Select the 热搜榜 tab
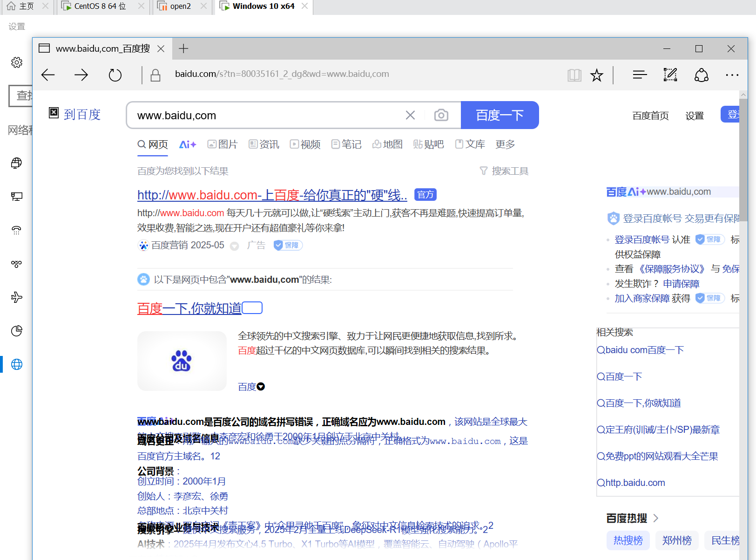Screen dimensions: 756x560 pyautogui.click(x=628, y=540)
